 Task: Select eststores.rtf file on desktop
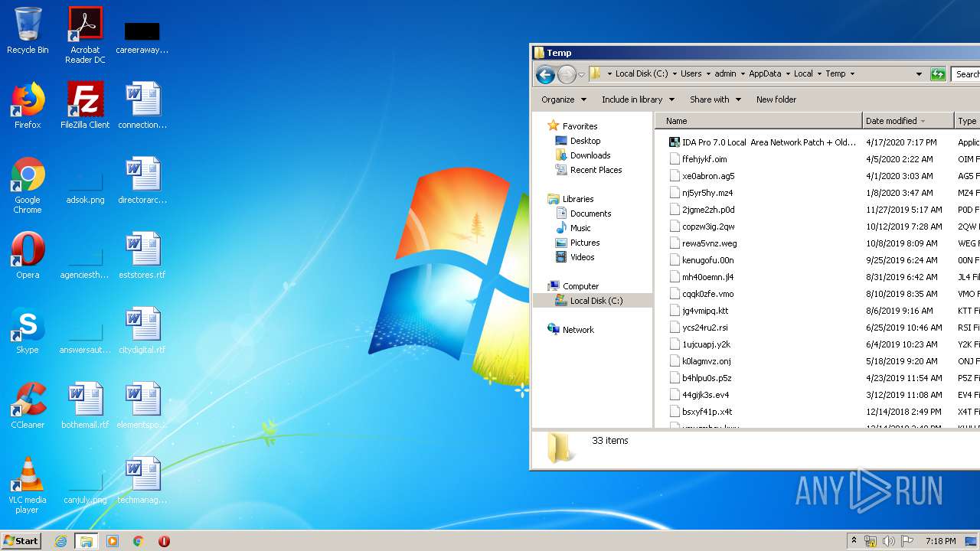[142, 256]
